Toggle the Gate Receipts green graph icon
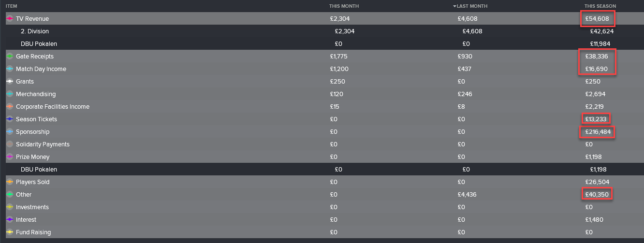This screenshot has width=644, height=243. (x=10, y=57)
